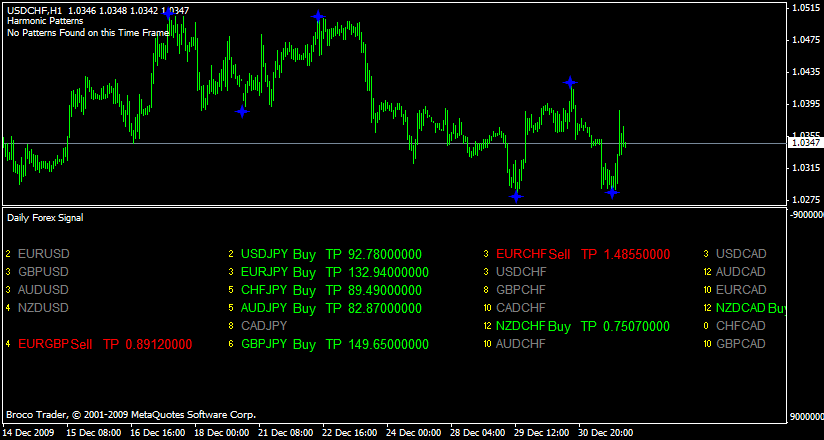Select the Daily Forex Signal label
Screen dimensions: 824x440
point(45,217)
